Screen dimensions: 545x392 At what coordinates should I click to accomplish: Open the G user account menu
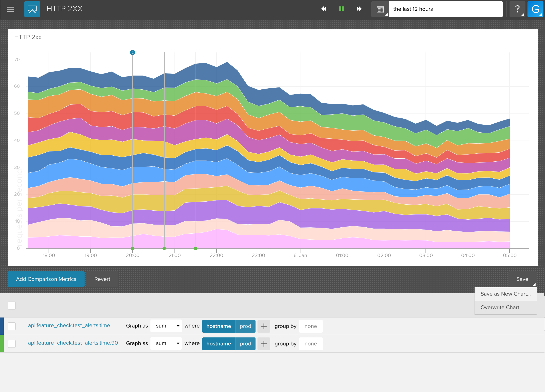click(x=535, y=9)
